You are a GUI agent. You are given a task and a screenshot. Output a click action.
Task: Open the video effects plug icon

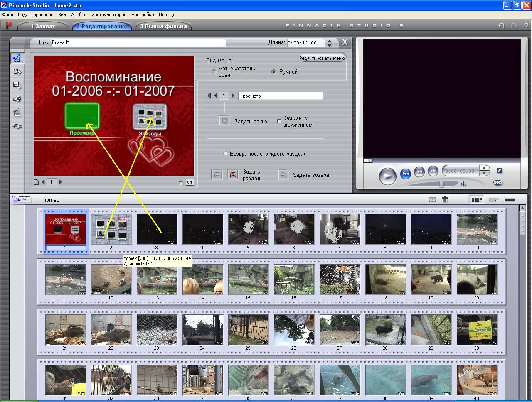pyautogui.click(x=17, y=126)
